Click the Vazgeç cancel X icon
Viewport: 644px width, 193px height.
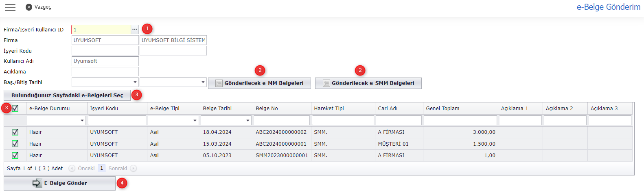pos(28,7)
